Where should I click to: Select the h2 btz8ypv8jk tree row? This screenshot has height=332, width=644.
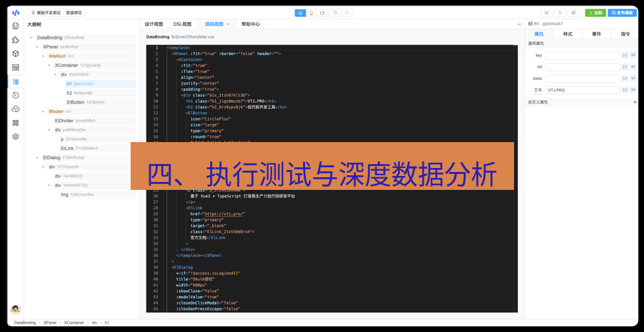(x=100, y=93)
